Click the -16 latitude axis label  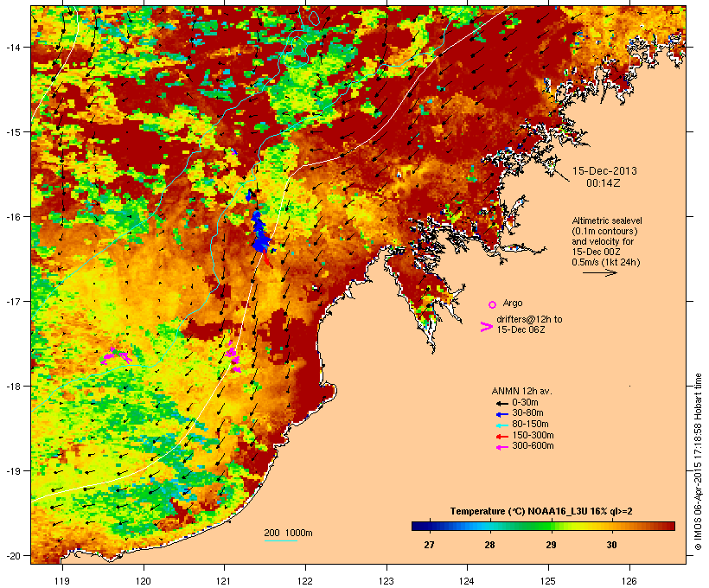click(x=12, y=217)
